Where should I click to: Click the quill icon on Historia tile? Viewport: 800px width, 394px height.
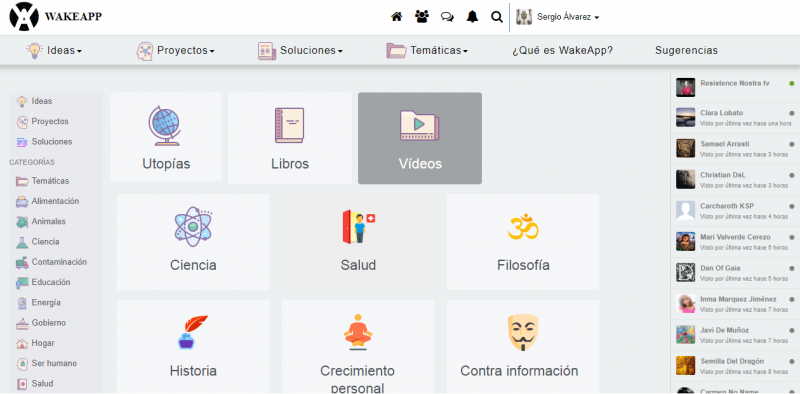(193, 332)
